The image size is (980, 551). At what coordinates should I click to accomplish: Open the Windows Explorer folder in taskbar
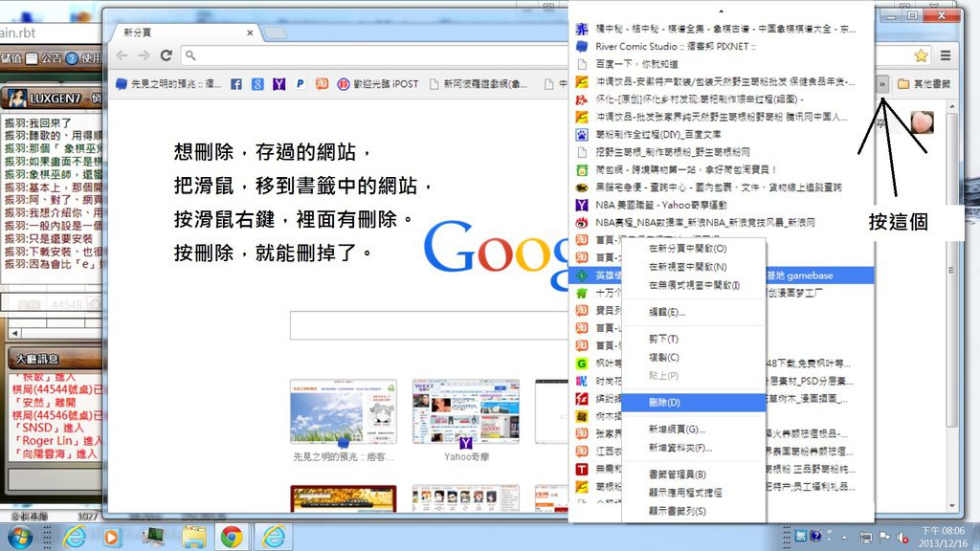(x=193, y=538)
